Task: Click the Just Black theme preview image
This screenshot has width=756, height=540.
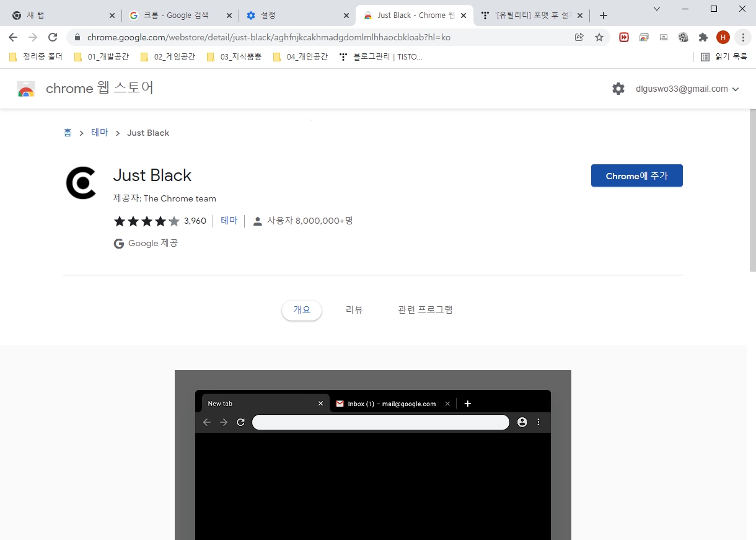Action: 372,455
